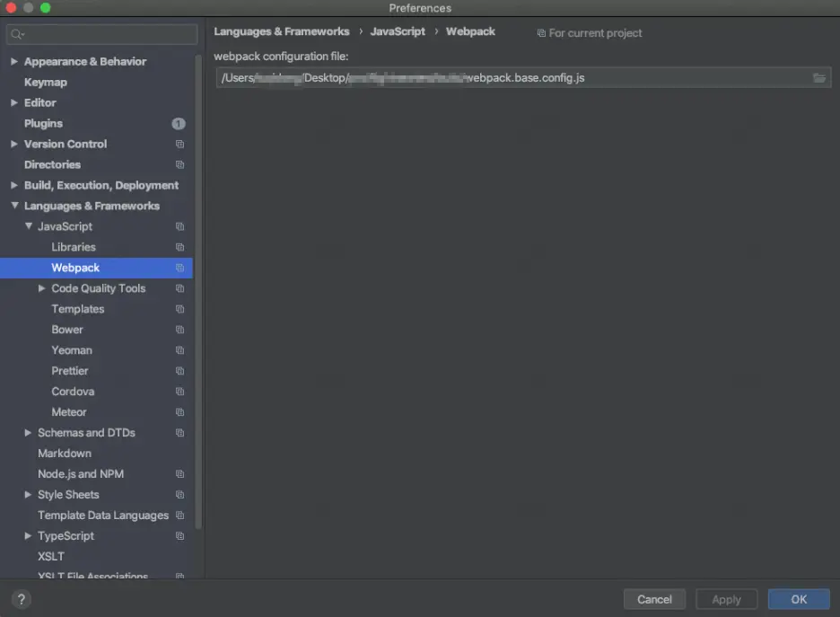The image size is (840, 617).
Task: Click project-level icon beside Yeoman
Action: click(180, 350)
